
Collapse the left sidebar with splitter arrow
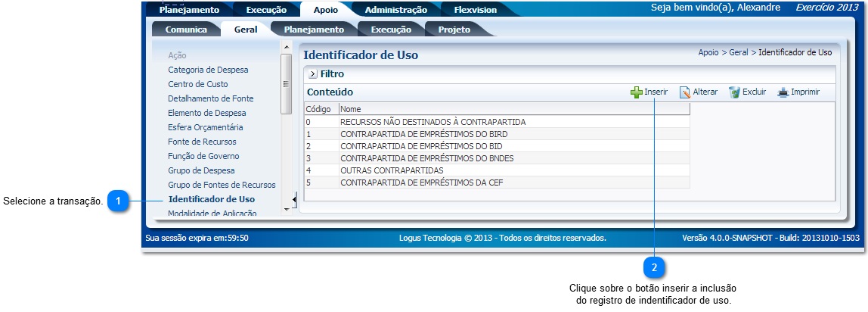[295, 199]
